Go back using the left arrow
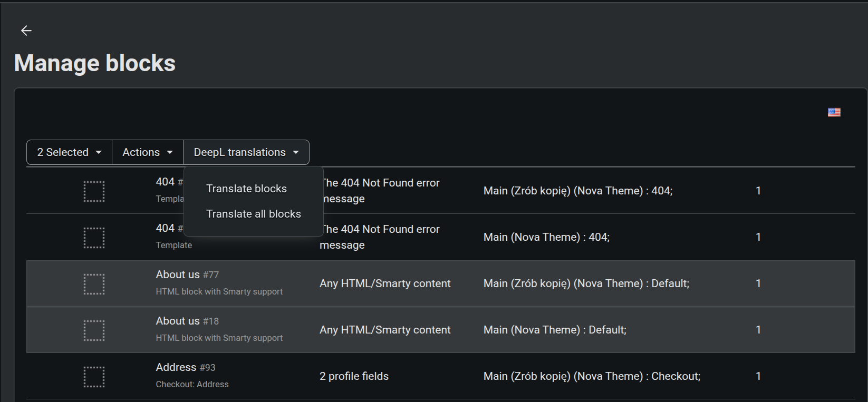Viewport: 868px width, 402px height. pos(26,31)
